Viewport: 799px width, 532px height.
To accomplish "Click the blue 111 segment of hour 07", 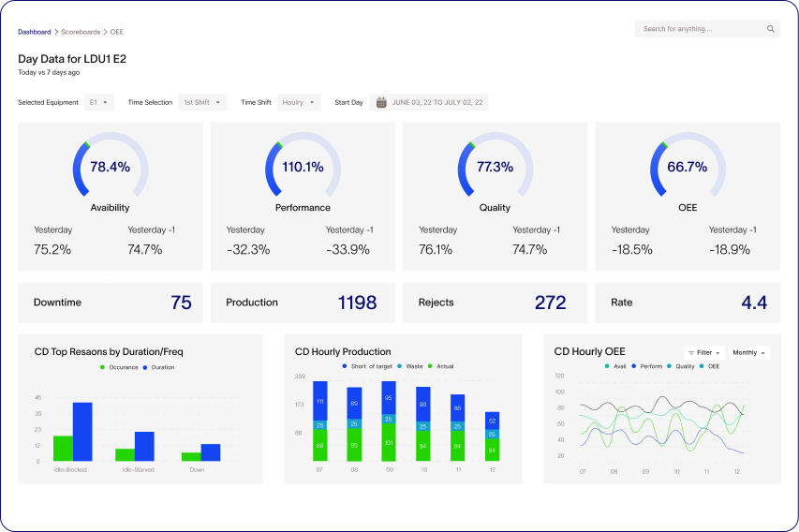I will click(320, 401).
